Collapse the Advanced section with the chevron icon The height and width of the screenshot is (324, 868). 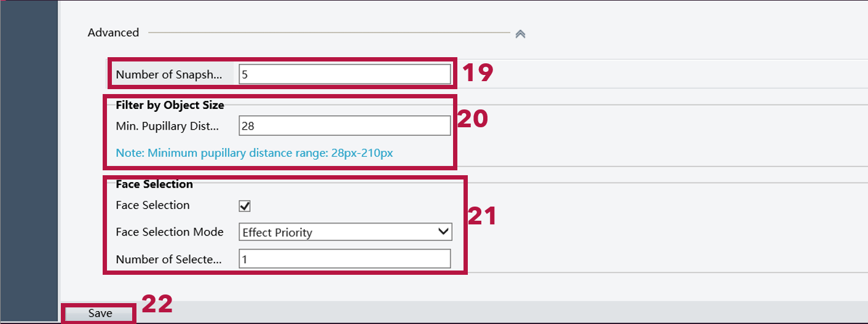pos(520,34)
